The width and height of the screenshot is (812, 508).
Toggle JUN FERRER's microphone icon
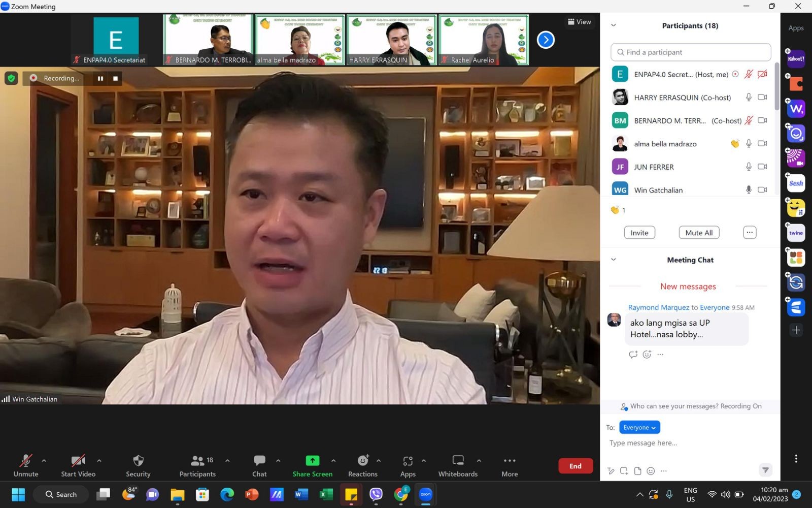tap(749, 167)
